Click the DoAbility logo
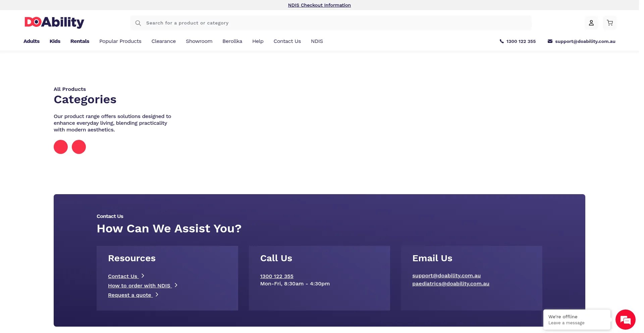644x333 pixels. 54,22
